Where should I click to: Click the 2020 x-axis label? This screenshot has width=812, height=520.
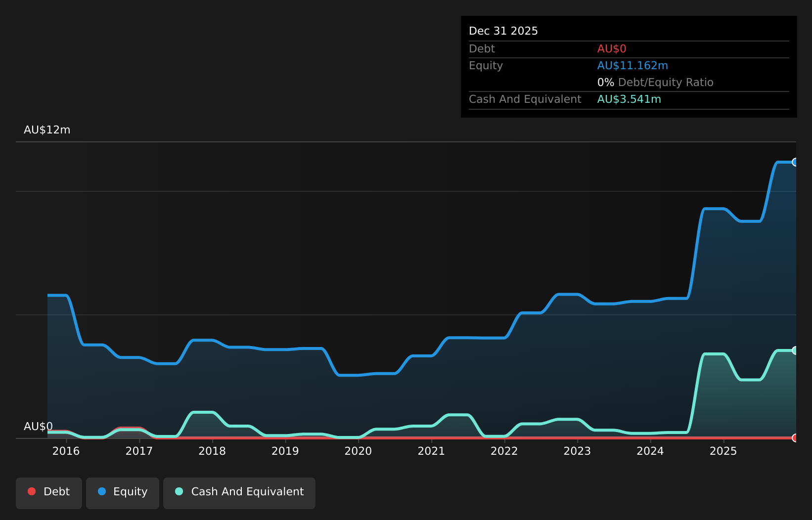358,451
